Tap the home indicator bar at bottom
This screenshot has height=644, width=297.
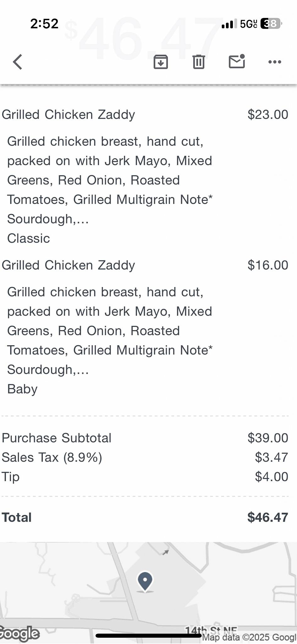click(148, 636)
